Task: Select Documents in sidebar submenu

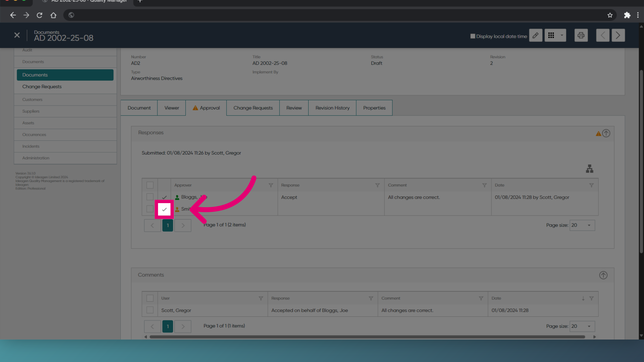Action: click(65, 75)
